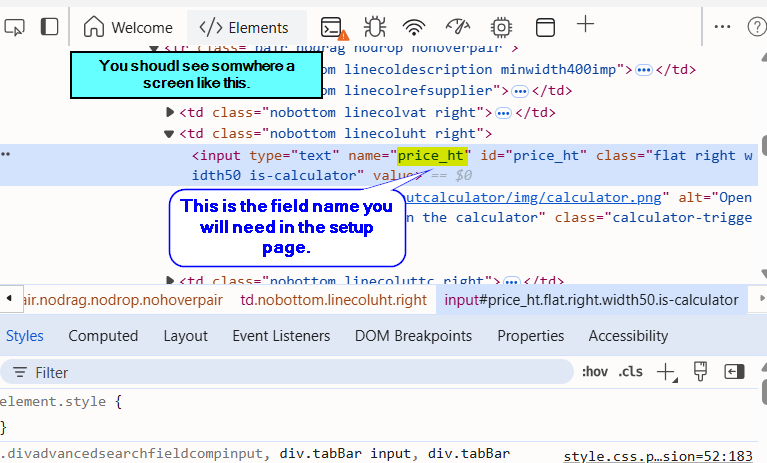The width and height of the screenshot is (767, 463).
Task: Click the inspect element picker icon
Action: click(14, 27)
